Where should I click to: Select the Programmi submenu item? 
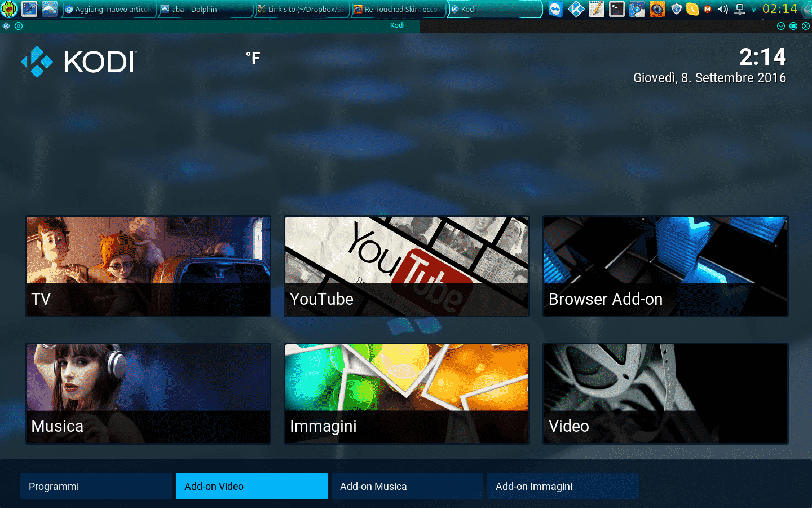pyautogui.click(x=96, y=486)
